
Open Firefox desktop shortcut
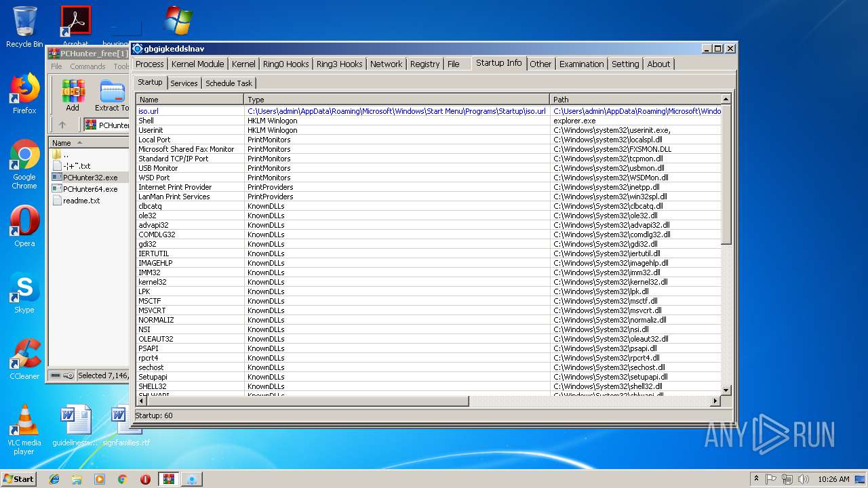coord(24,94)
